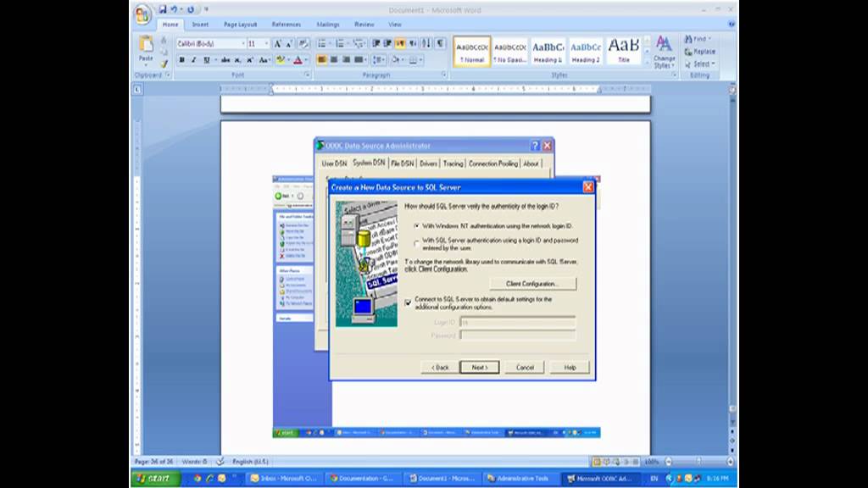Click the font color red A swatch
This screenshot has height=488, width=868.
tap(298, 60)
